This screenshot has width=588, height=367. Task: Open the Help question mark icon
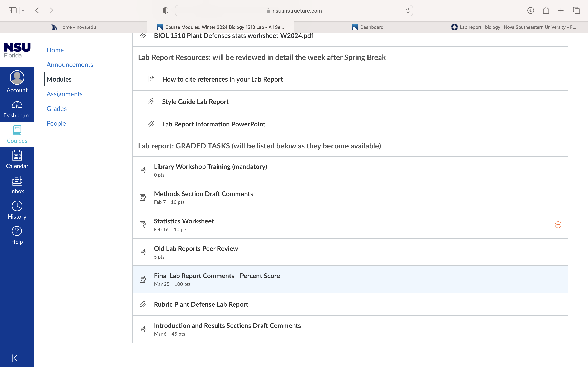tap(17, 231)
